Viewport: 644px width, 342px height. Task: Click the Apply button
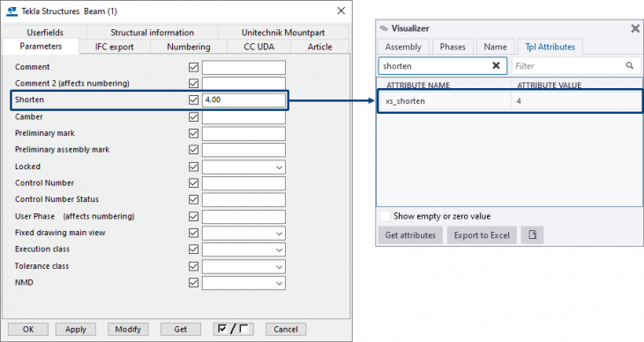(76, 329)
